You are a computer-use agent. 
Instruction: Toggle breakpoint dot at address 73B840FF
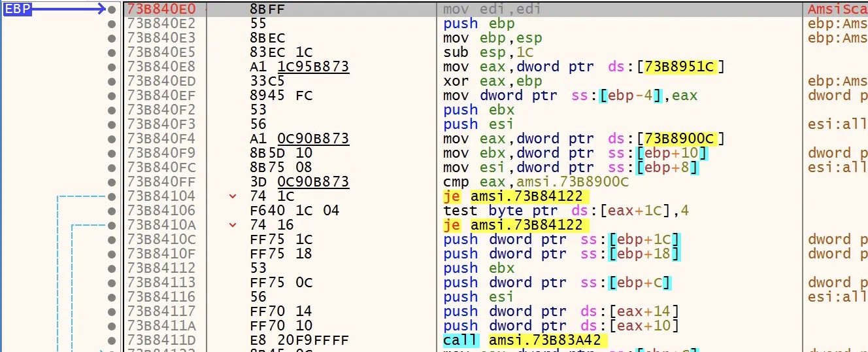coord(112,182)
